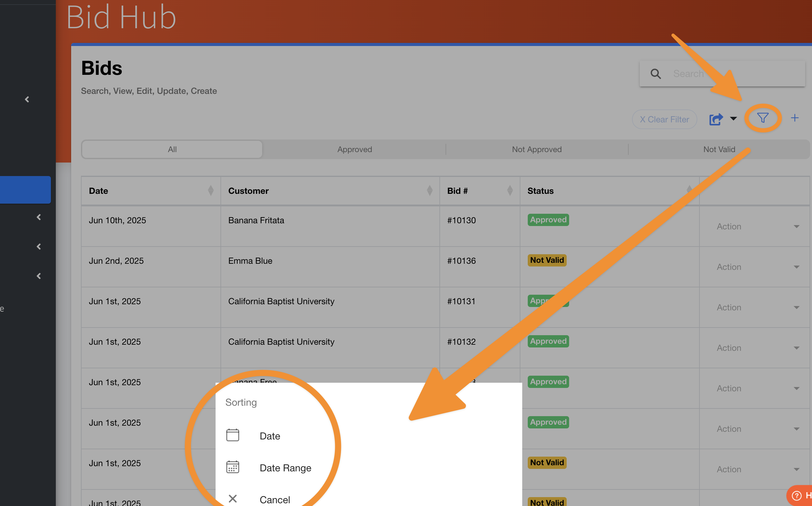Click bid number #10131

[462, 301]
